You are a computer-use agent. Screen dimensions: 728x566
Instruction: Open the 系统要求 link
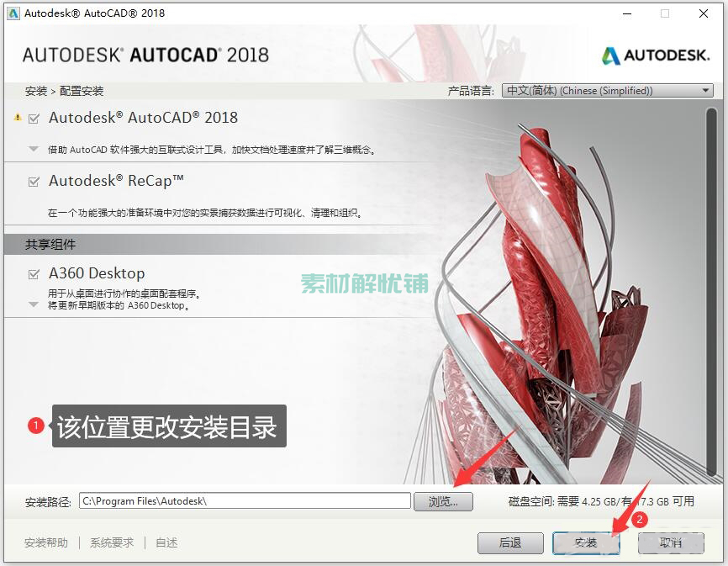point(112,542)
